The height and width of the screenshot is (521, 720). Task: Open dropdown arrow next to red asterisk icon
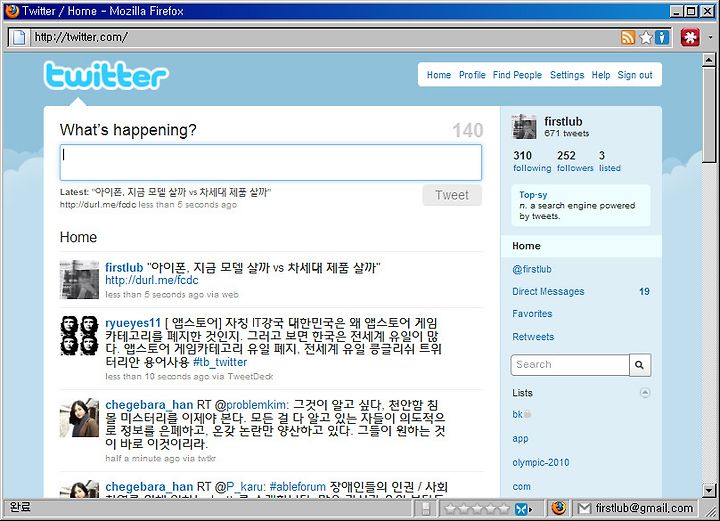[x=710, y=37]
